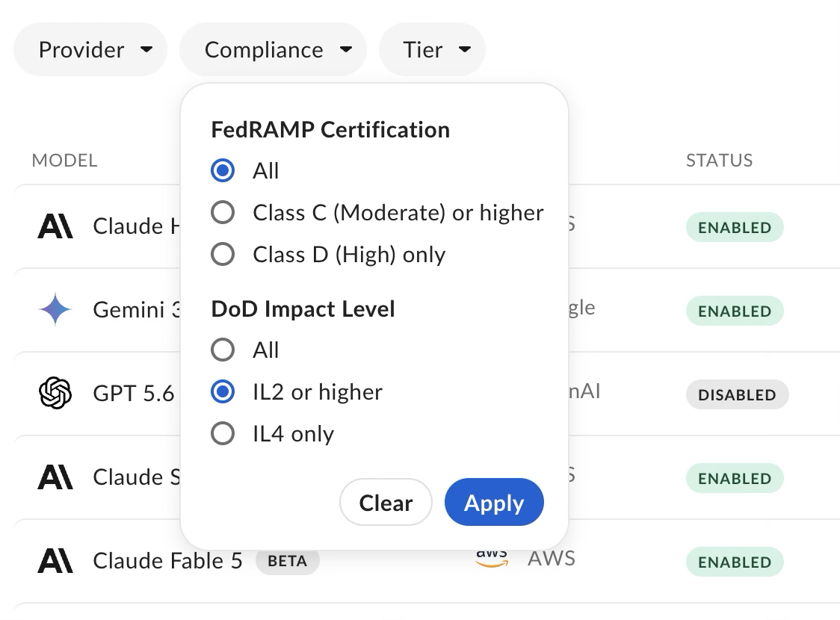Click DISABLED status in GPT 5.6 row
The width and height of the screenshot is (840, 620).
(x=737, y=394)
